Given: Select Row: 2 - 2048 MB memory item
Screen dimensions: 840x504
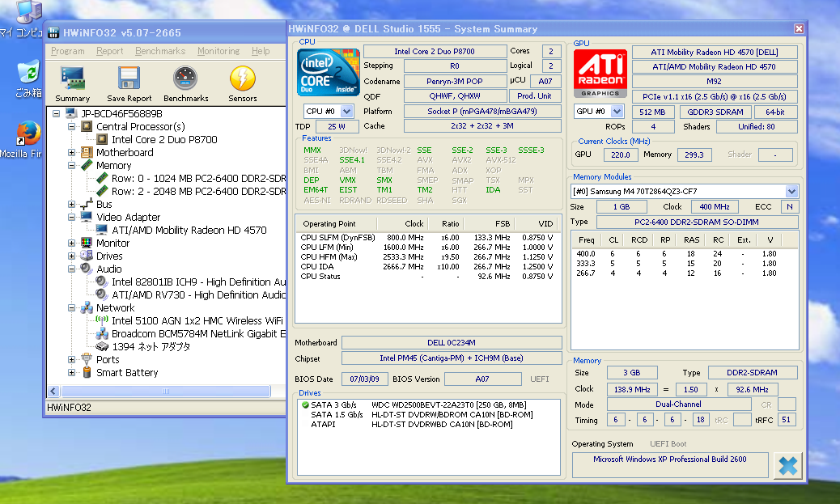Looking at the screenshot, I should [x=198, y=191].
